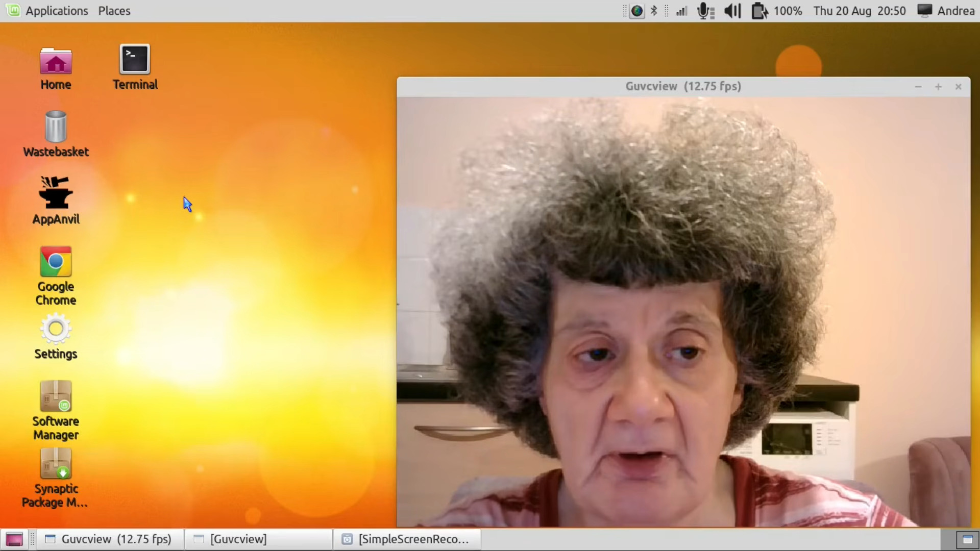Launch Terminal from the desktop
This screenshot has height=551, width=980.
click(135, 68)
